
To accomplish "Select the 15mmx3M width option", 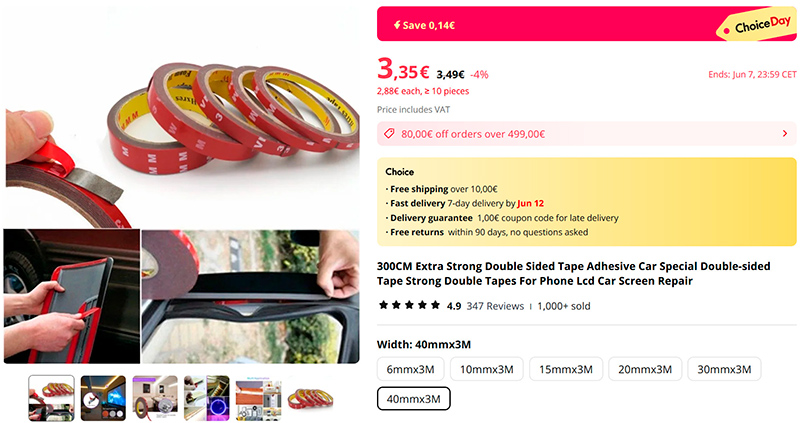I will [x=567, y=369].
